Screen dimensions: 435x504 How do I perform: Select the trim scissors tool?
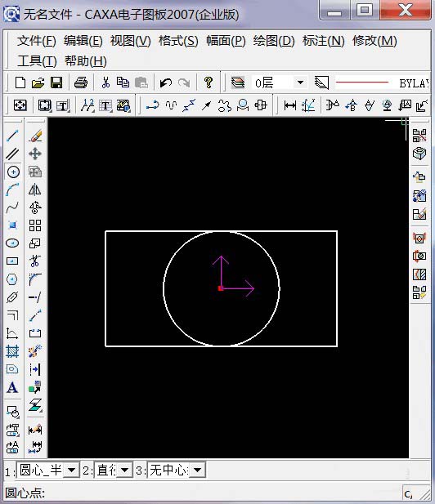34,261
